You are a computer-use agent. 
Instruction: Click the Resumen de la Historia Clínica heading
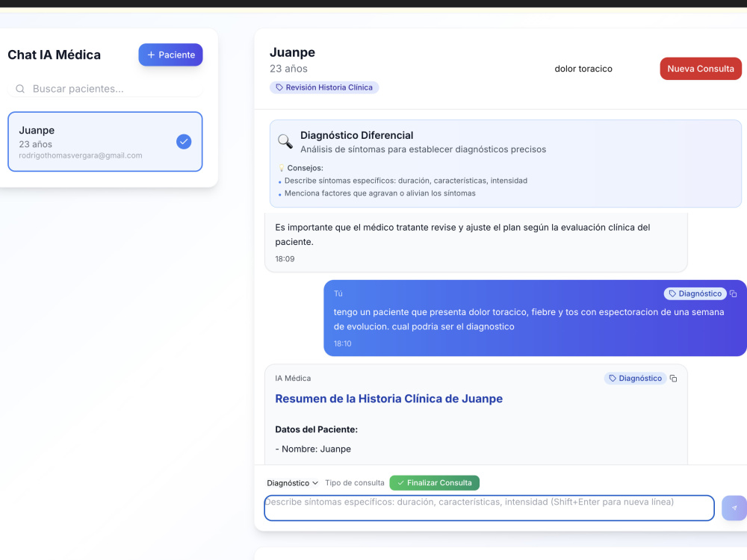coord(388,399)
